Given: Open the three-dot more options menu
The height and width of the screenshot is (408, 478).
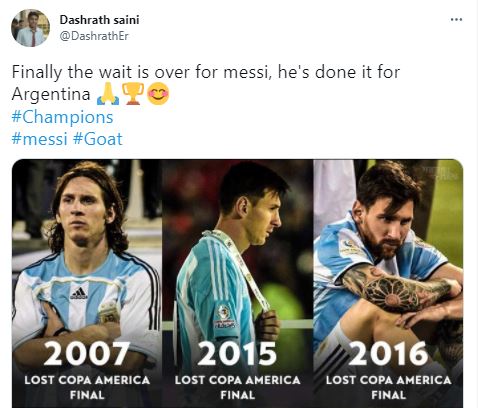Looking at the screenshot, I should coord(456,20).
